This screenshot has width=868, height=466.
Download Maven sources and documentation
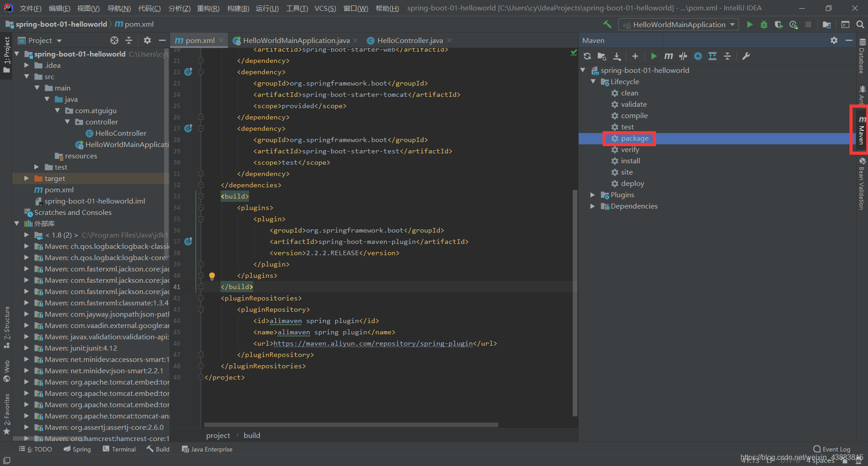[x=617, y=56]
